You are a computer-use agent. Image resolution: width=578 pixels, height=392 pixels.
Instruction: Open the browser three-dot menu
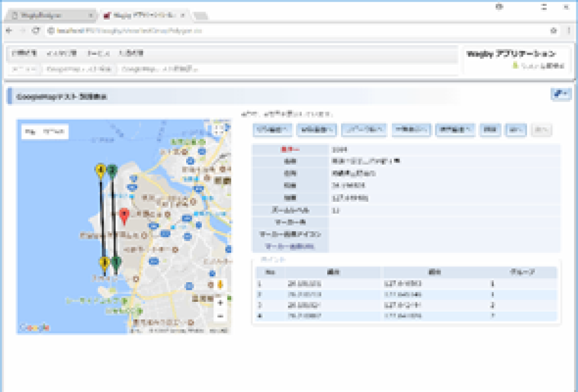(x=569, y=31)
